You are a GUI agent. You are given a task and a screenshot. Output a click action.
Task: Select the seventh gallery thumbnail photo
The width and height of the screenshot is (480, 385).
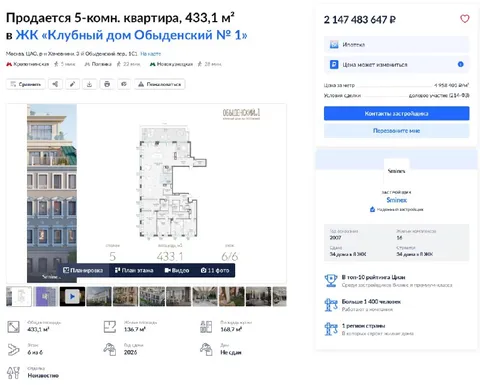click(179, 296)
